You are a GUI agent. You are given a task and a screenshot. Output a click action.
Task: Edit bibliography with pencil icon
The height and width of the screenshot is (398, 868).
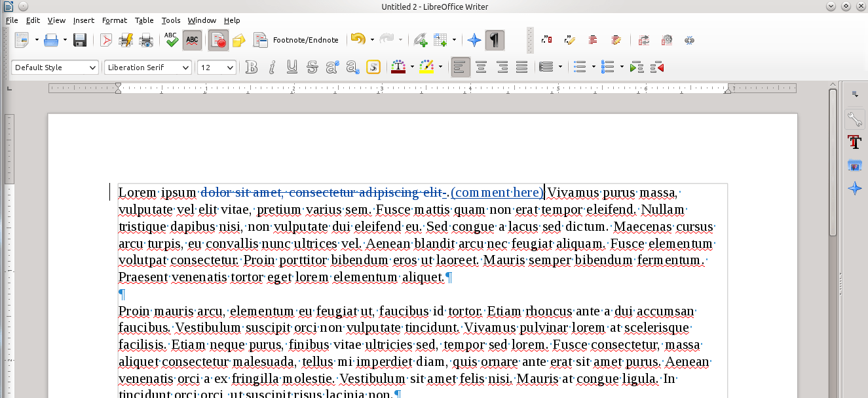click(x=616, y=40)
